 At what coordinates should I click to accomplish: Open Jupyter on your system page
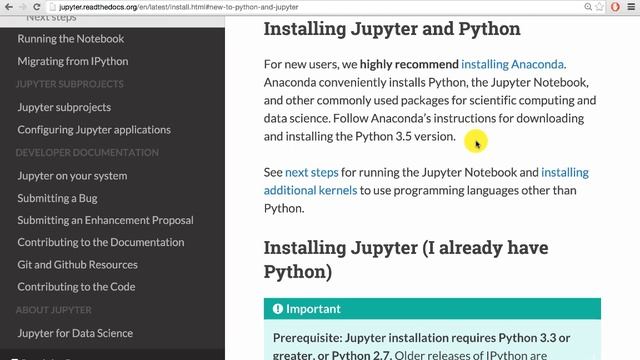[72, 176]
